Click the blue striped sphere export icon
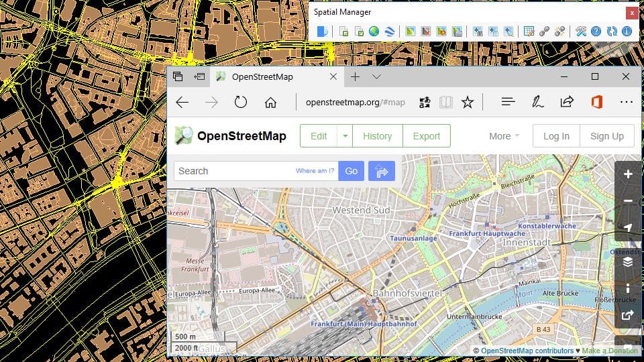Image resolution: width=644 pixels, height=362 pixels. pyautogui.click(x=389, y=32)
